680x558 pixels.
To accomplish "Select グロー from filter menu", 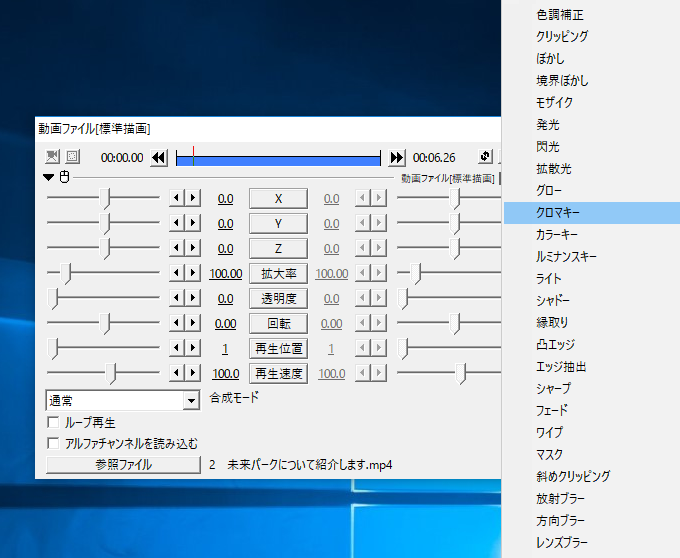I will (590, 191).
